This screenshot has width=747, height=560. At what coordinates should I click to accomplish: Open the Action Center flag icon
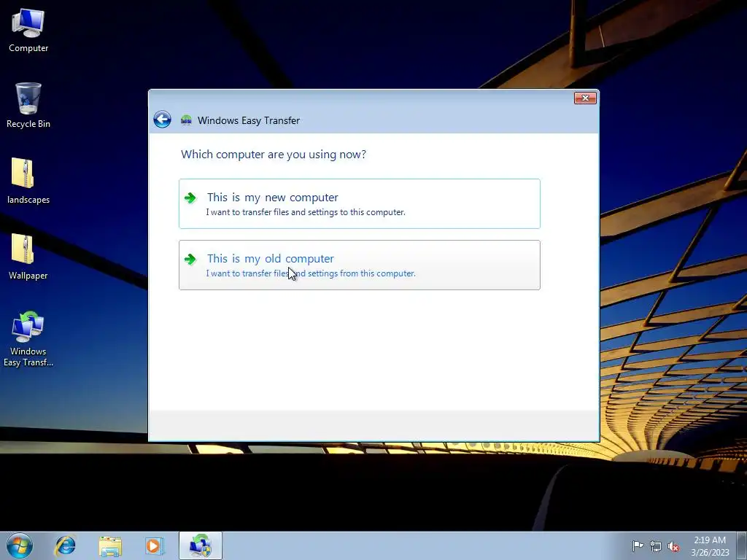(x=638, y=546)
